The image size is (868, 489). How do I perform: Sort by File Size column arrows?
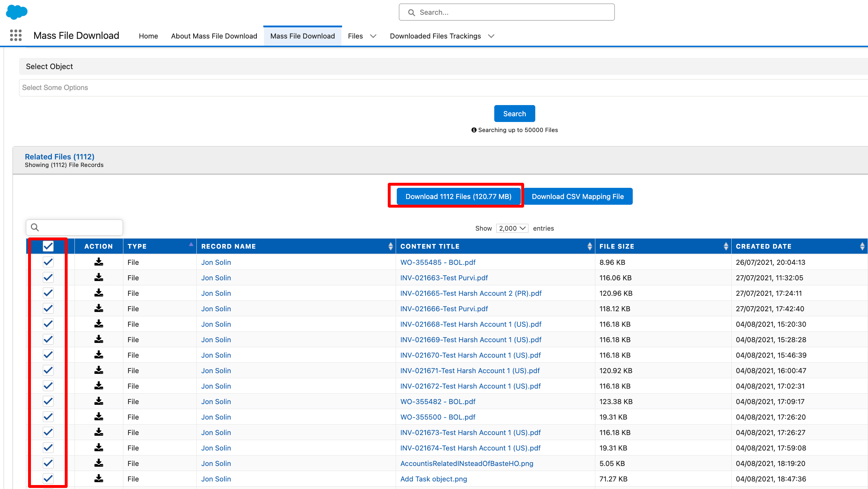(726, 246)
